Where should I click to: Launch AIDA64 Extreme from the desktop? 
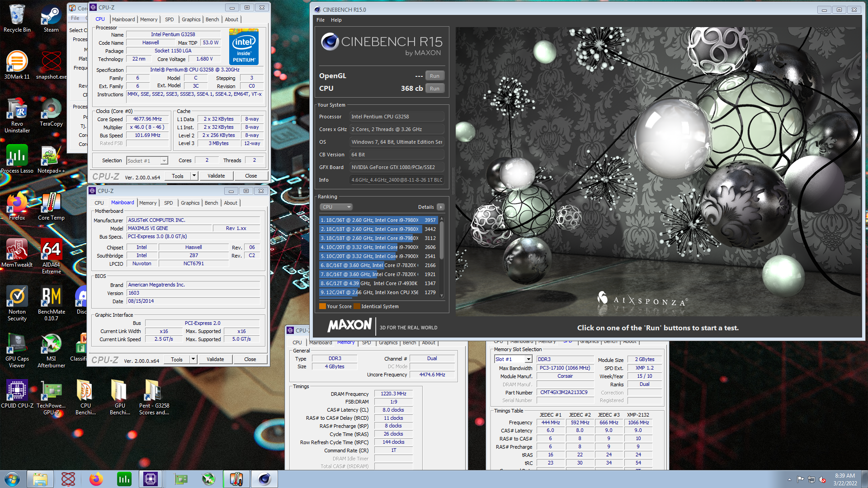pos(51,256)
